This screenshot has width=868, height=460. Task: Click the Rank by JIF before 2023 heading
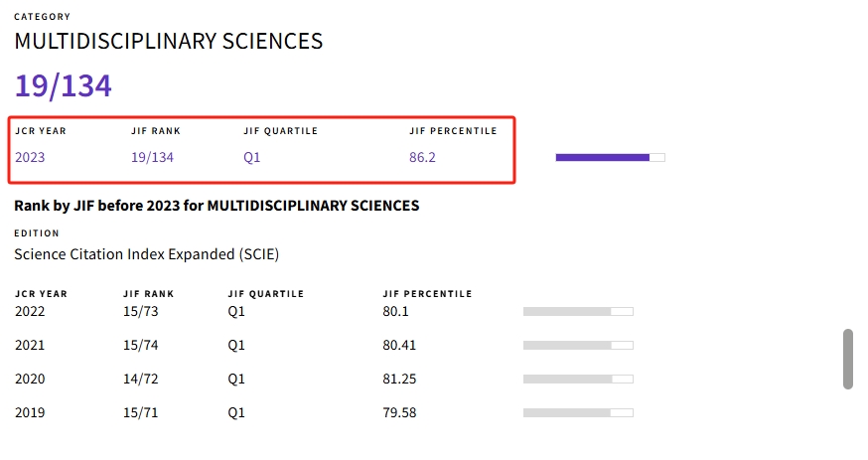217,206
